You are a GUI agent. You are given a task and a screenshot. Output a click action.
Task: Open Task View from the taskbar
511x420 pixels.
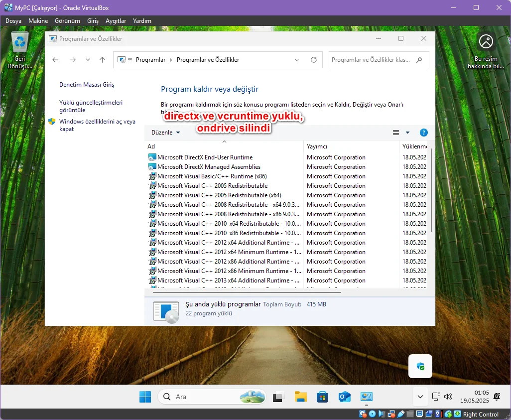click(x=278, y=397)
